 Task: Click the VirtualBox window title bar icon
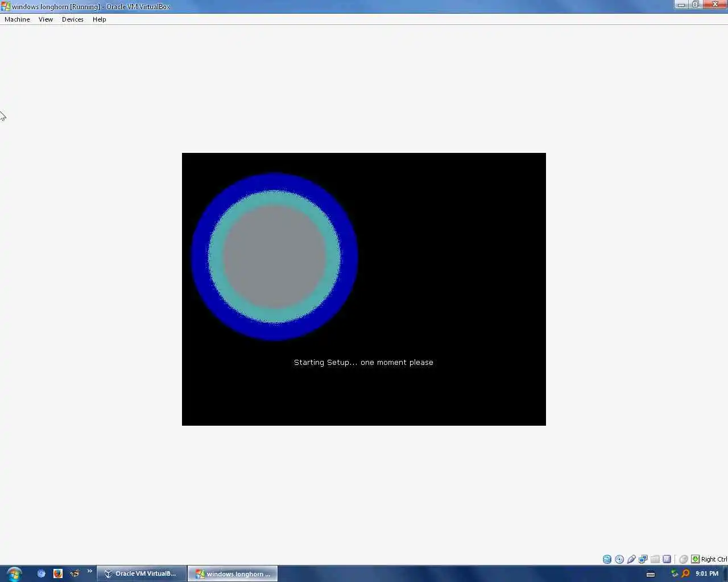tap(6, 6)
